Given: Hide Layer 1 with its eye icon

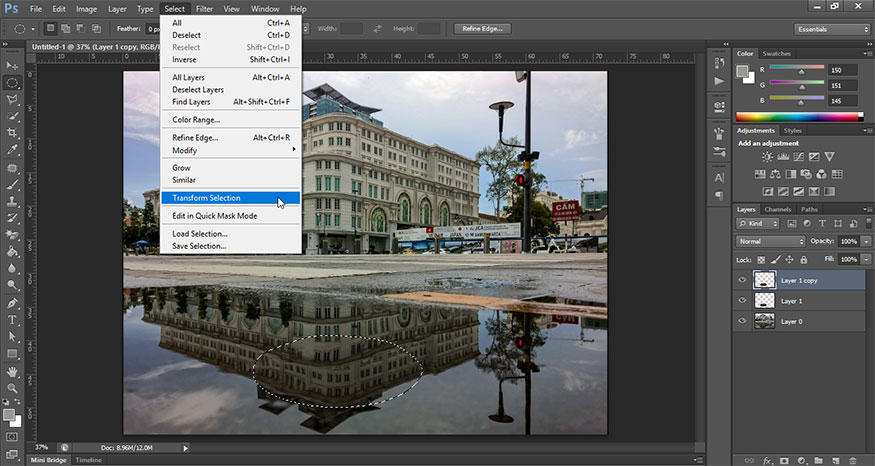Looking at the screenshot, I should (x=742, y=300).
